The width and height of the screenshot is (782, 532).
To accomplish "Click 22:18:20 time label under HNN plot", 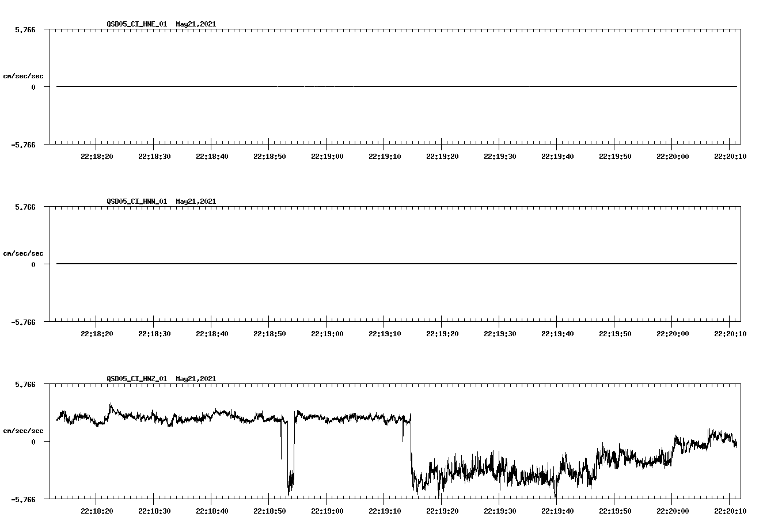I will click(97, 334).
